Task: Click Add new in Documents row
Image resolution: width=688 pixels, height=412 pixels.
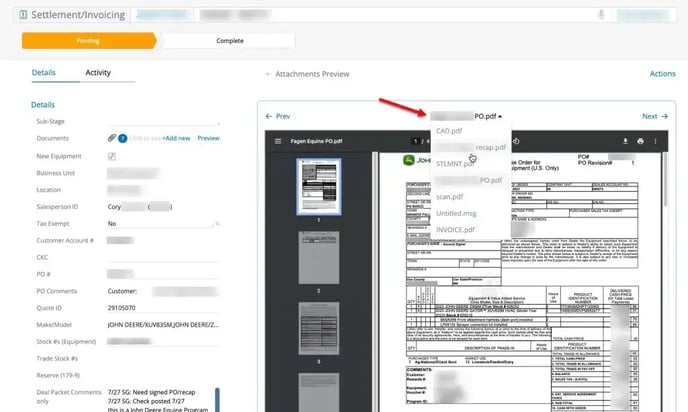Action: pos(176,138)
